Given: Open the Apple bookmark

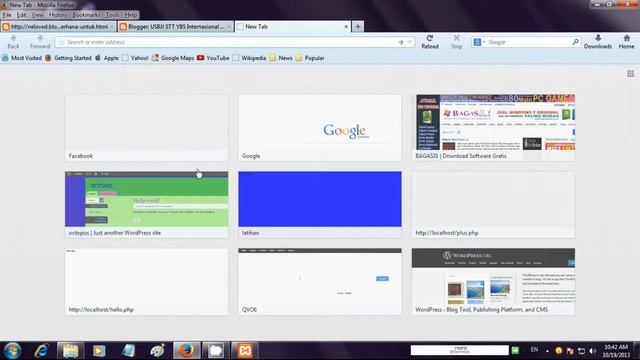Looking at the screenshot, I should [107, 58].
